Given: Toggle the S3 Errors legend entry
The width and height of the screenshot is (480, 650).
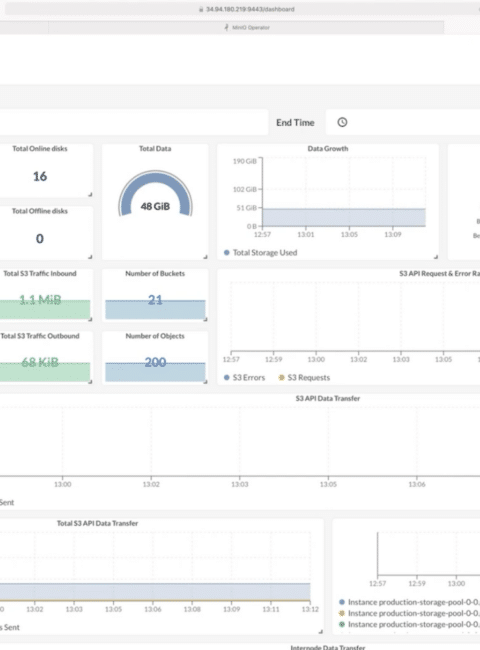Looking at the screenshot, I should [x=245, y=378].
